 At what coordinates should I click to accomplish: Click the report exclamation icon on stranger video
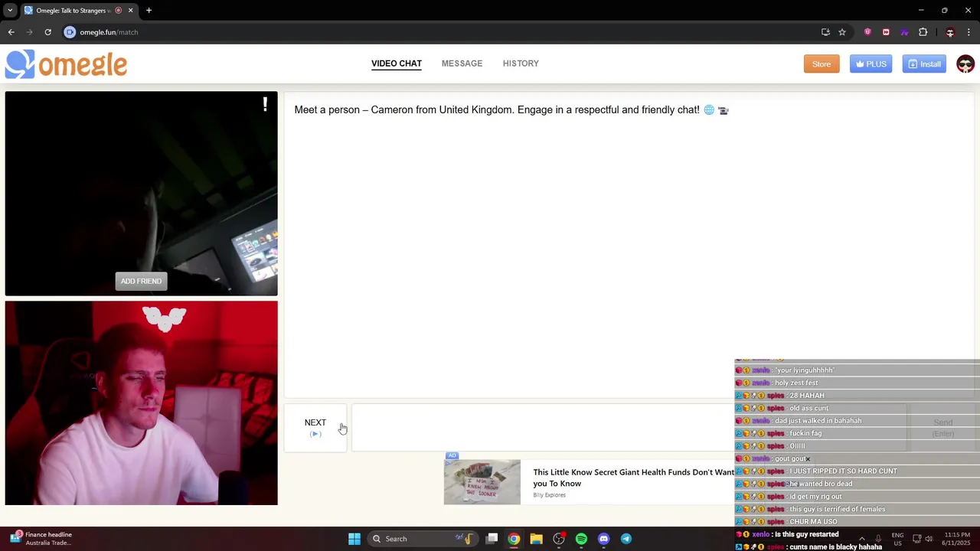tap(265, 104)
